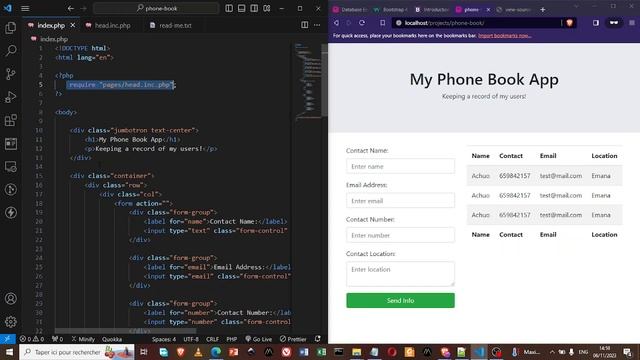640x360 pixels.
Task: Toggle the bottom panel layout icon
Action: [x=242, y=8]
